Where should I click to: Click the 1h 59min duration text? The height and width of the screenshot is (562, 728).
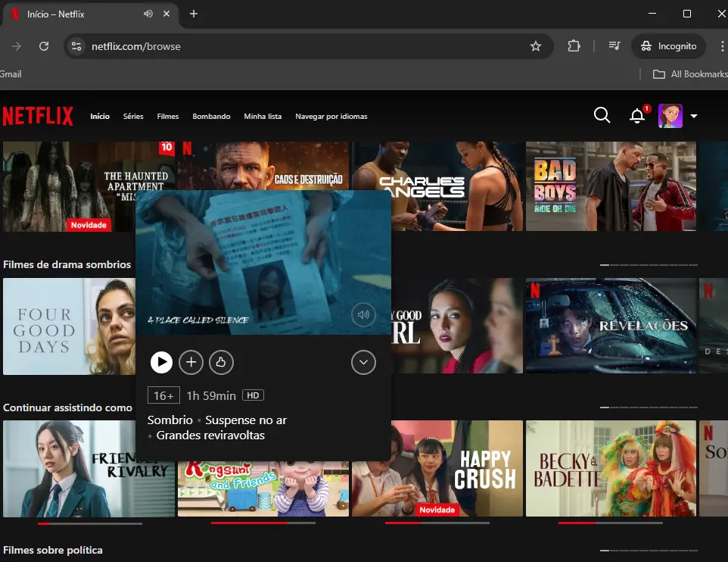(x=211, y=395)
